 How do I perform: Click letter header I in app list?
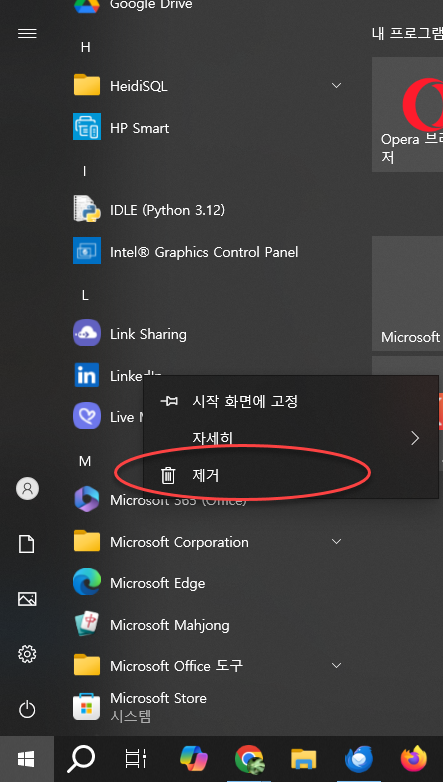(84, 171)
